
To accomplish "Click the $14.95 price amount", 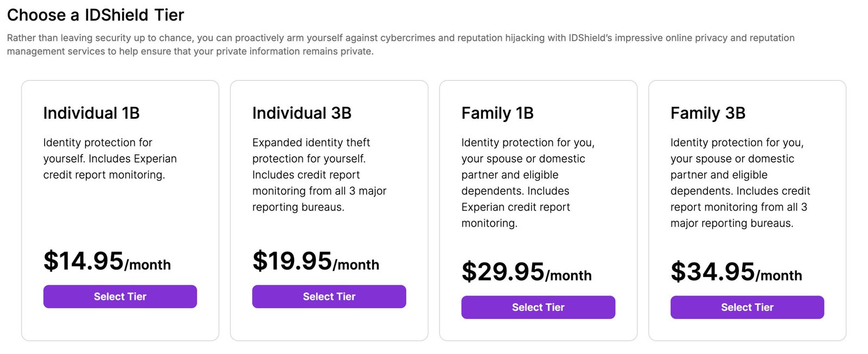I will (x=84, y=261).
